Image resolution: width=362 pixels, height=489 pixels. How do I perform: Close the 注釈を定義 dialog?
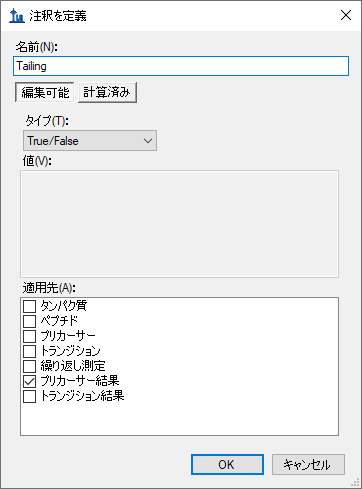pyautogui.click(x=346, y=15)
